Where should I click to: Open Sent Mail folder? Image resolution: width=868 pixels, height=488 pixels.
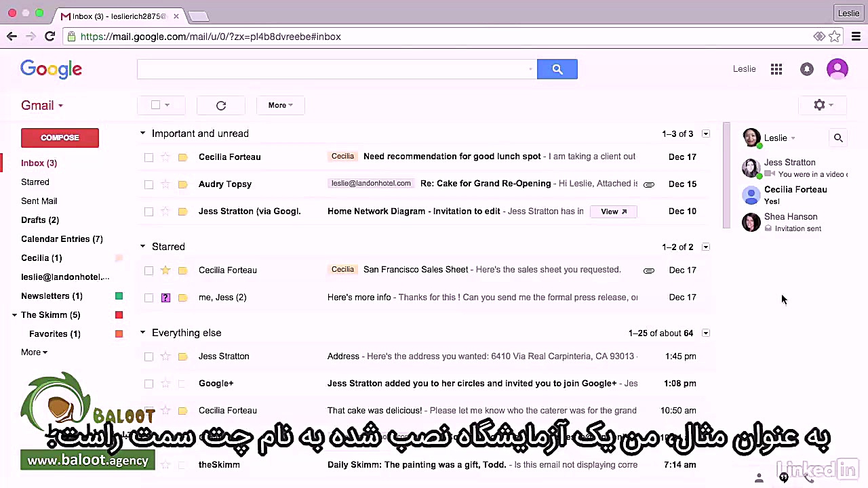tap(39, 201)
